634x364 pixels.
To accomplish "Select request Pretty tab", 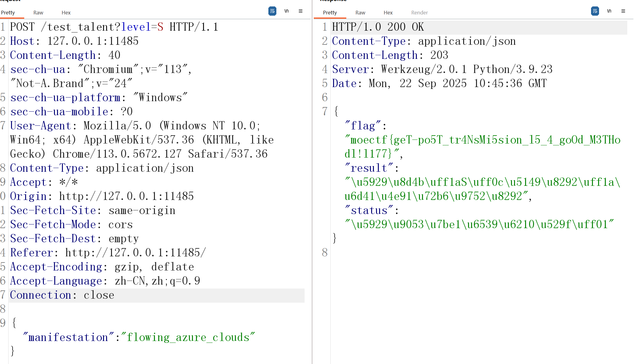I will click(x=8, y=13).
